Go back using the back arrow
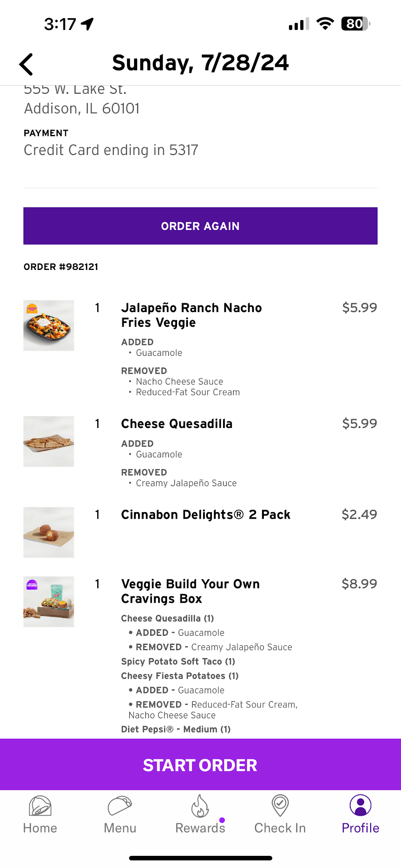The height and width of the screenshot is (868, 401). (x=26, y=64)
